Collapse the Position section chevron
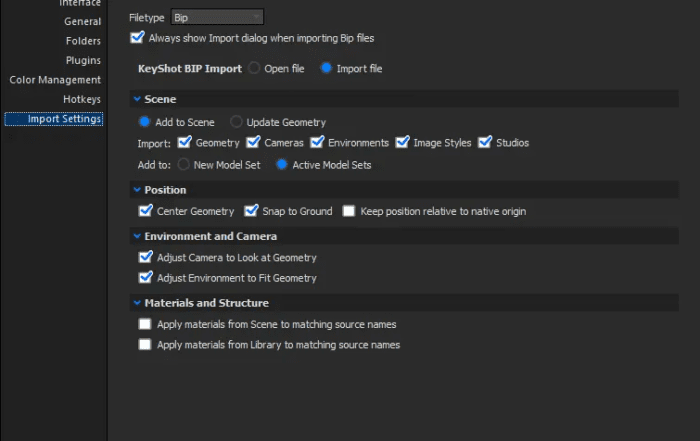This screenshot has width=700, height=441. [137, 190]
